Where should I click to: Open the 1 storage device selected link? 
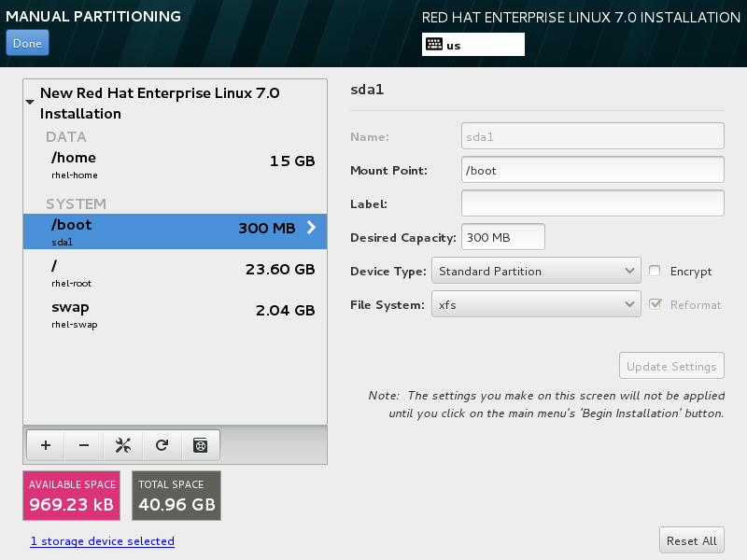tap(102, 541)
